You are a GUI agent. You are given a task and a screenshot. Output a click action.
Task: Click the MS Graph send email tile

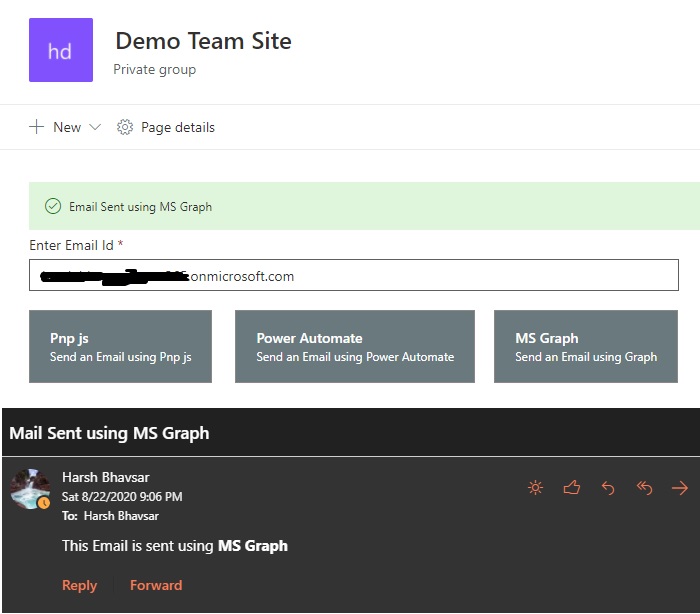tap(586, 347)
